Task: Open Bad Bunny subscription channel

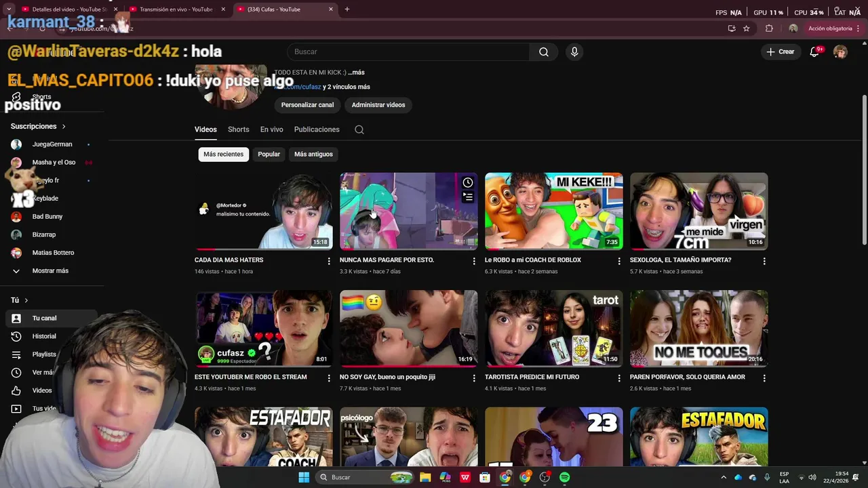Action: click(x=47, y=217)
